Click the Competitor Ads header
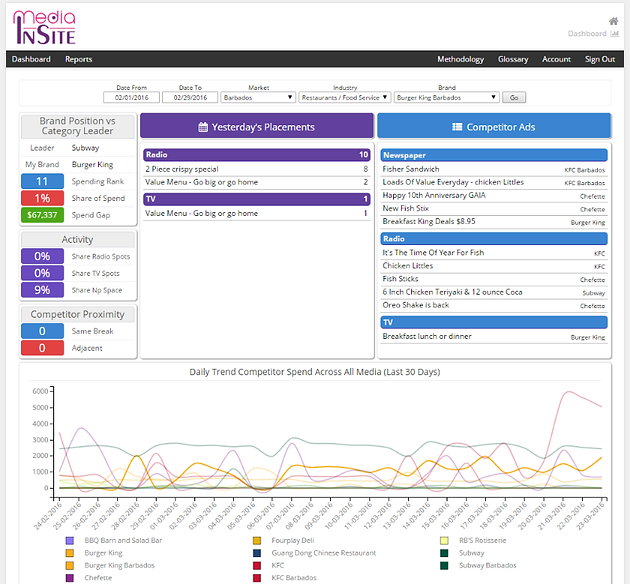 coord(494,126)
